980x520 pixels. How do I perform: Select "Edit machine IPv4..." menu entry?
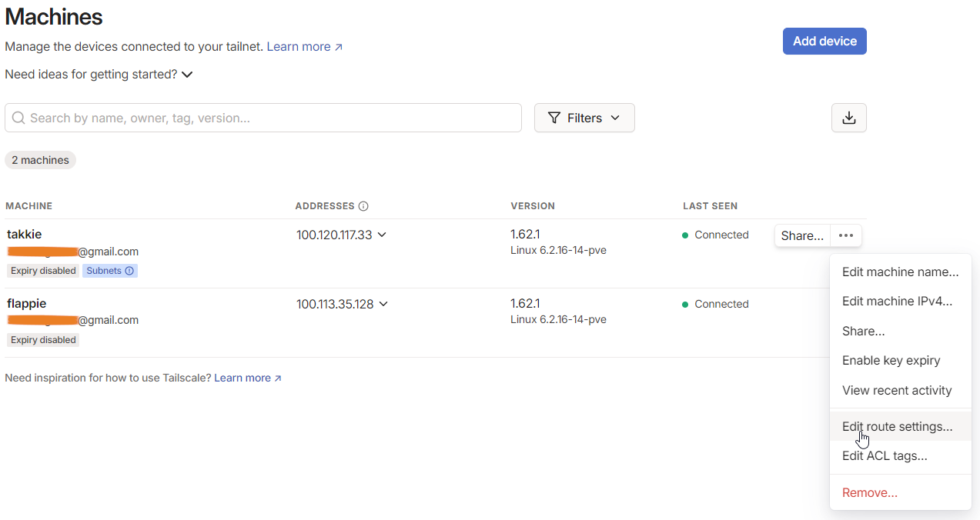point(901,301)
